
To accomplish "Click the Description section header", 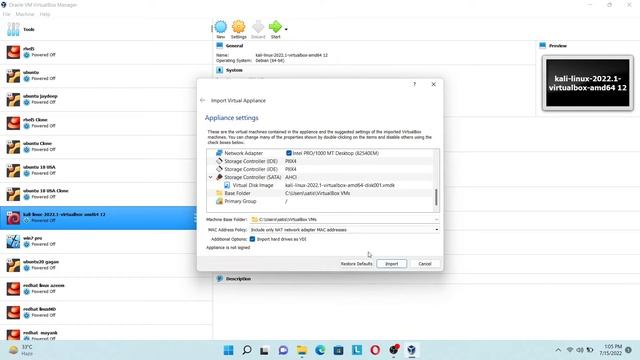I will tap(238, 279).
